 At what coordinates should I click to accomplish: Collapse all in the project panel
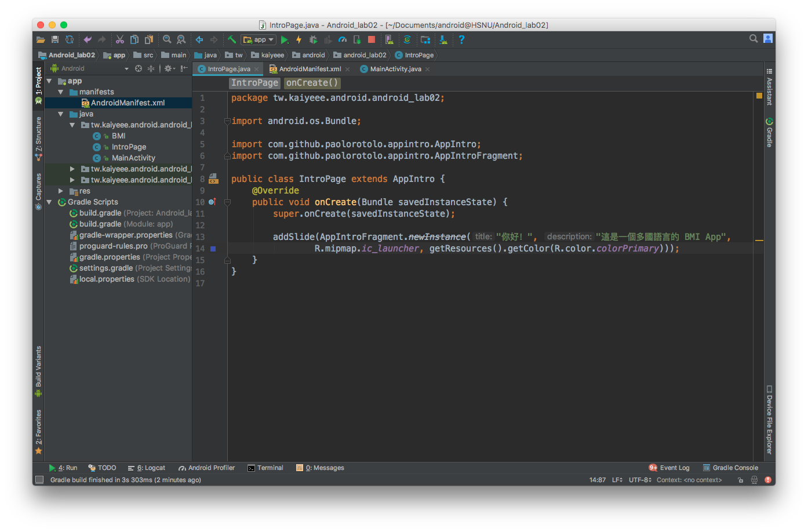point(151,68)
